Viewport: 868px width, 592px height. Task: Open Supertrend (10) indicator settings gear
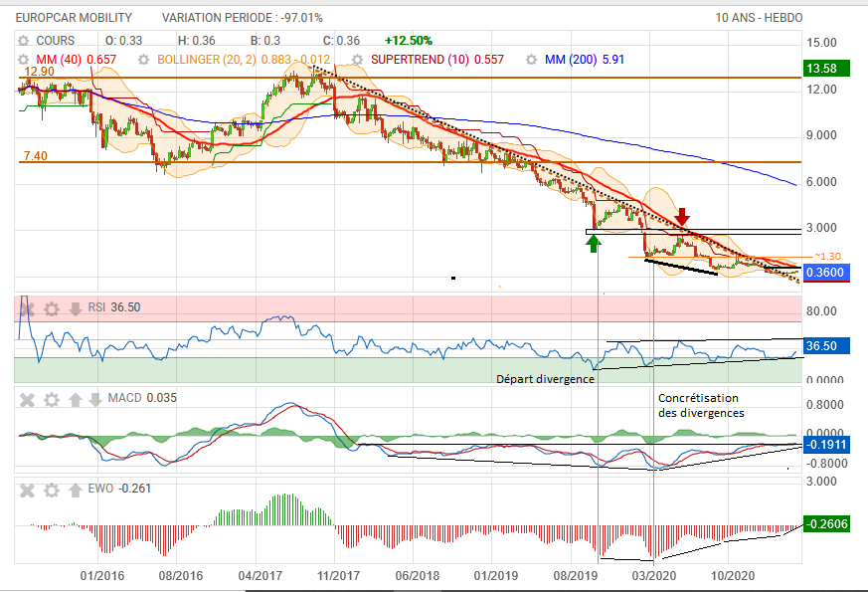(x=358, y=60)
